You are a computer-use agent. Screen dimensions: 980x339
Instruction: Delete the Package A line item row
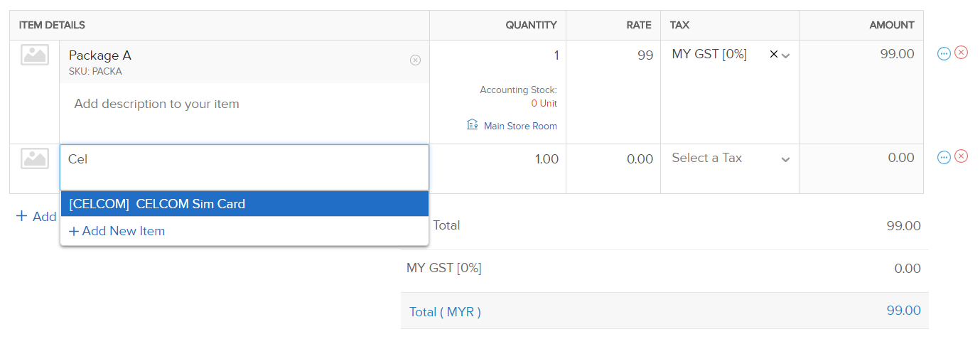[961, 53]
